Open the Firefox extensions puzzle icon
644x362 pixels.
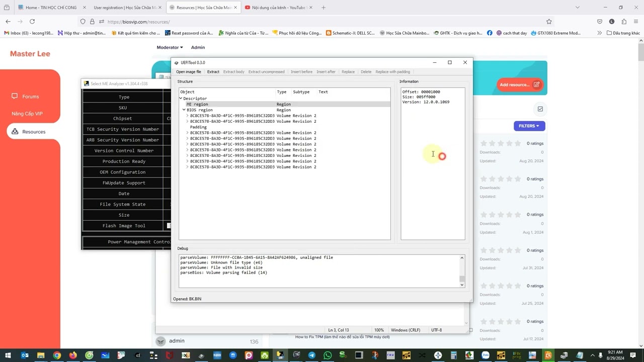[x=624, y=22]
